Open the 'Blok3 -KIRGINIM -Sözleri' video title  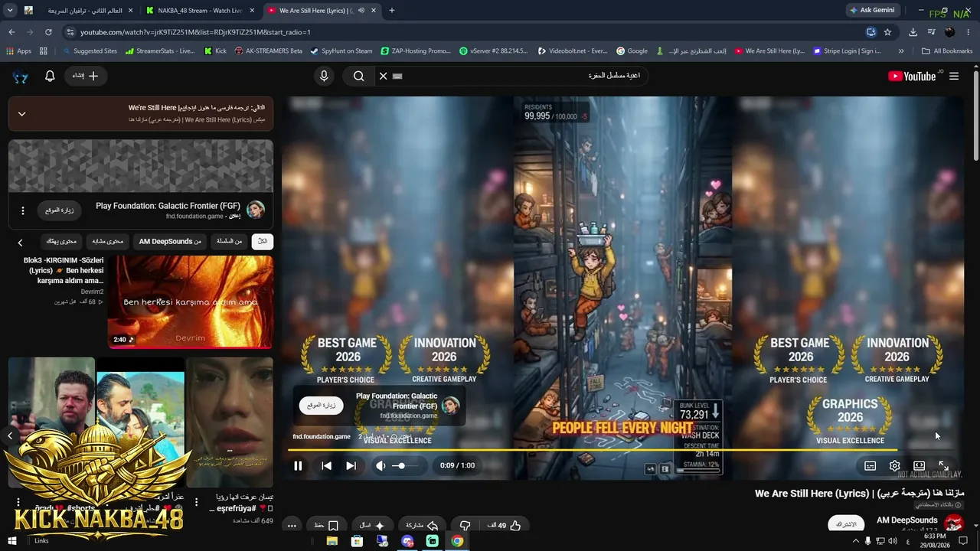[x=64, y=270]
